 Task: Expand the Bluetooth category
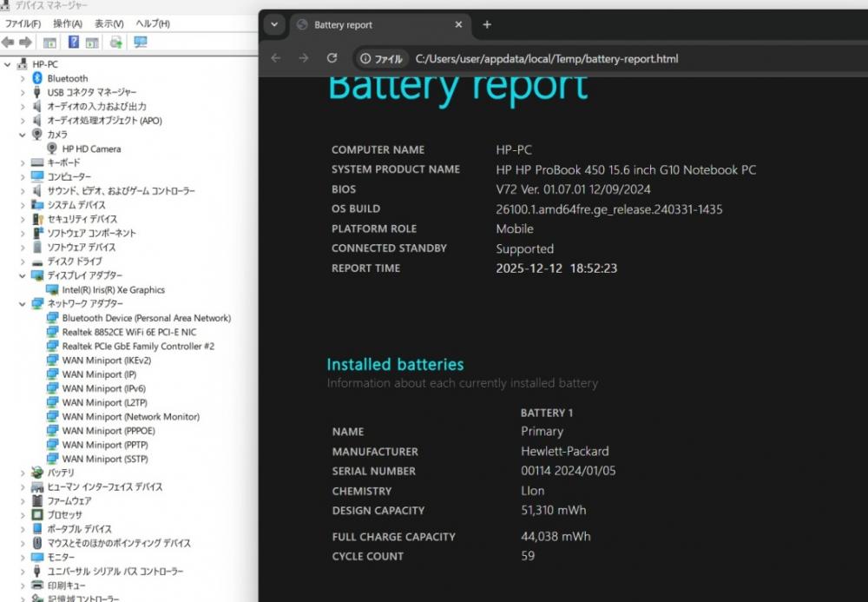point(23,78)
